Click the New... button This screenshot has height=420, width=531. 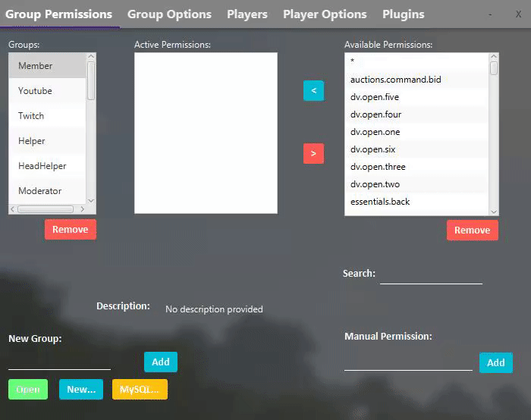tap(81, 389)
